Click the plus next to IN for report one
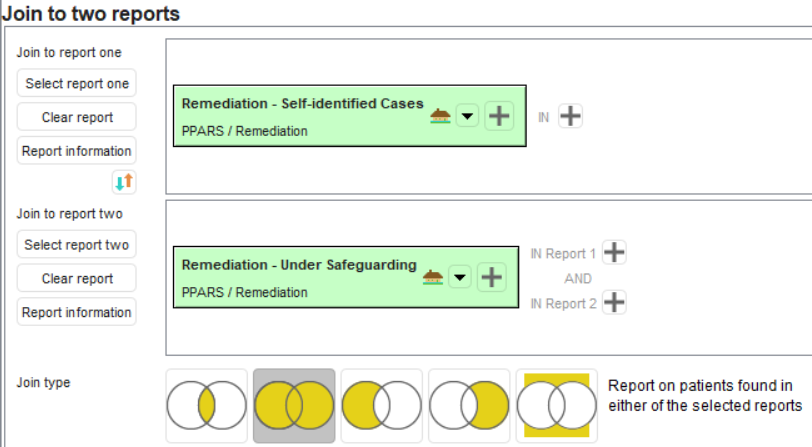Viewport: 812px width, 447px height. click(570, 116)
